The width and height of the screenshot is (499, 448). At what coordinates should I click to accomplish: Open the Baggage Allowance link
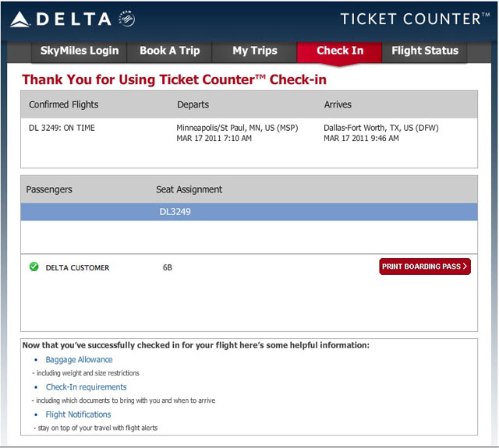[79, 360]
